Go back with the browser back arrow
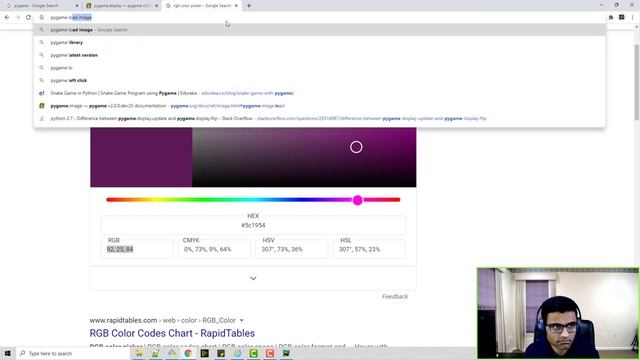This screenshot has width=640, height=360. point(7,18)
